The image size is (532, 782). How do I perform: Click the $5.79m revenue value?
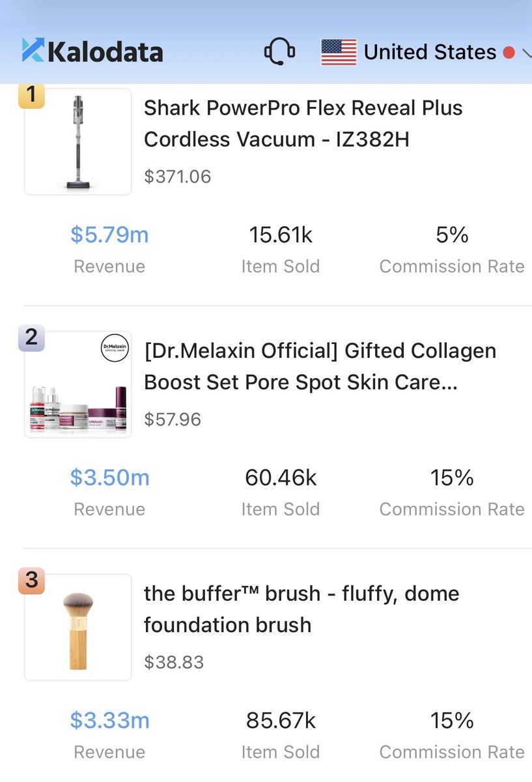(109, 235)
